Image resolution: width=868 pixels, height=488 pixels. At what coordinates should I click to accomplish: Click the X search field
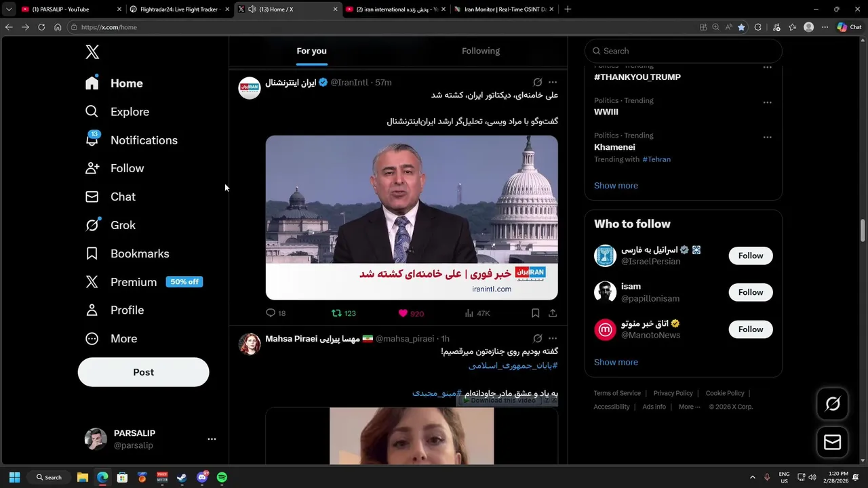[x=684, y=51]
